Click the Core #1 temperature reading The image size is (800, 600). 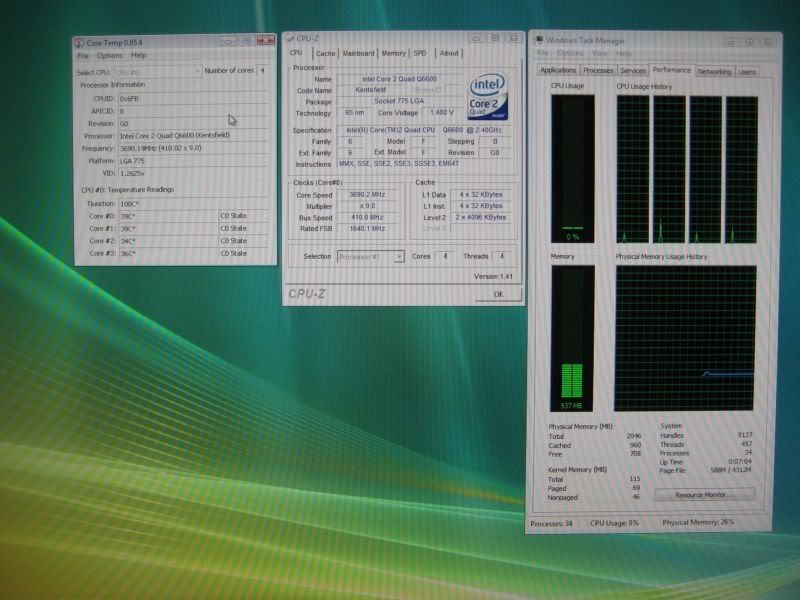(x=168, y=229)
